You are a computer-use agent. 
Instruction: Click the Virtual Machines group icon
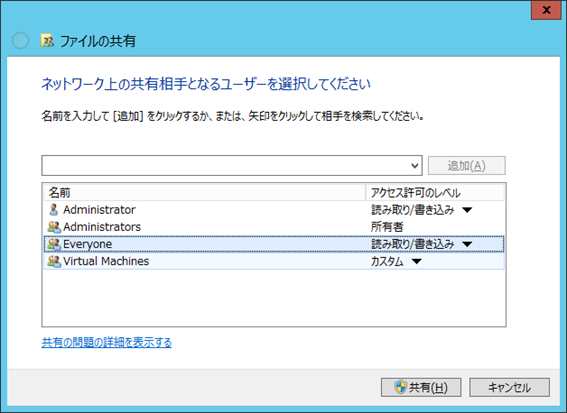point(54,261)
